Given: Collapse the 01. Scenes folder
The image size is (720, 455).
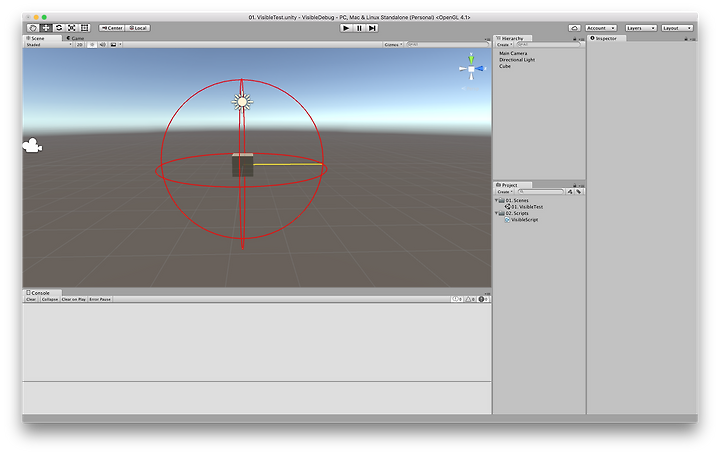Looking at the screenshot, I should point(496,200).
